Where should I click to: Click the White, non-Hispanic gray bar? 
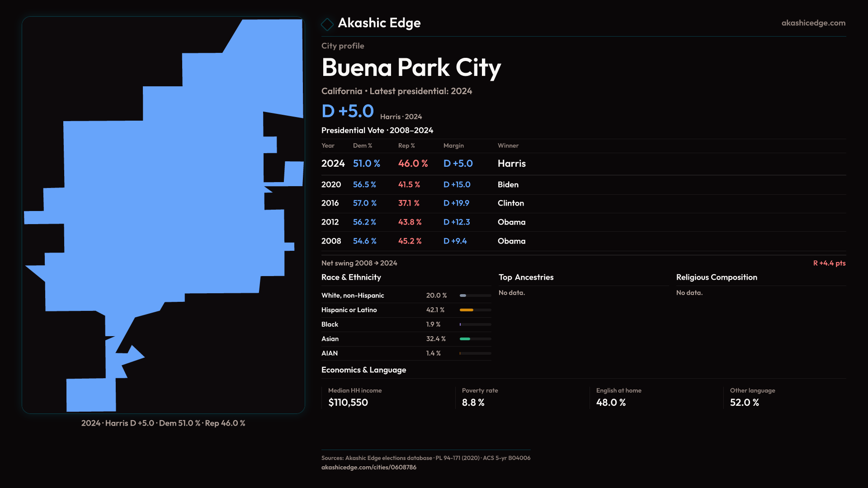click(x=463, y=296)
